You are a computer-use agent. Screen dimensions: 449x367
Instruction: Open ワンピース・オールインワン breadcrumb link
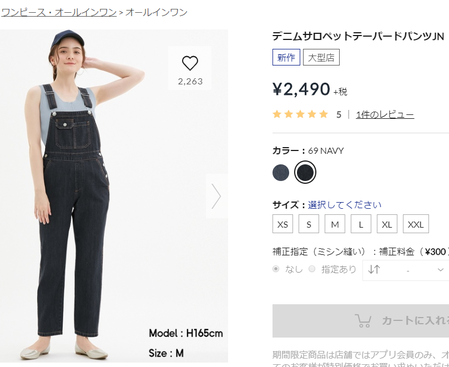point(59,12)
